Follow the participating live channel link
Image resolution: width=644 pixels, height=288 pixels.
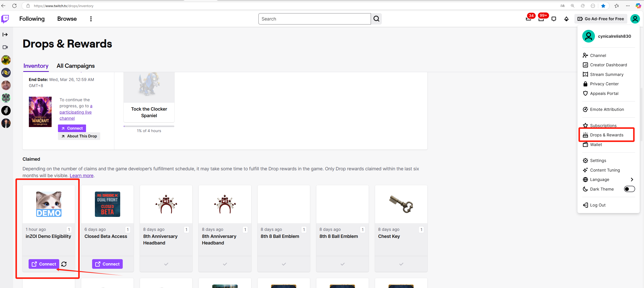click(x=76, y=112)
